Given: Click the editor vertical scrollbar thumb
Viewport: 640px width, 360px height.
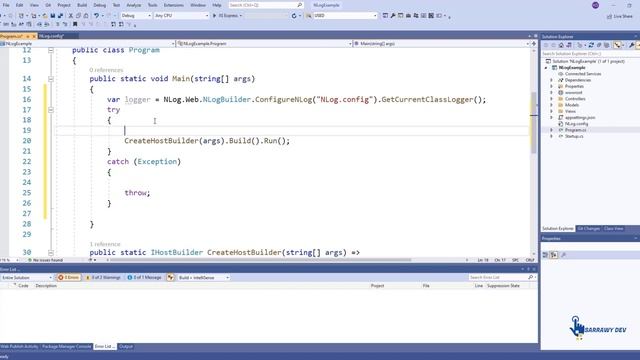Looking at the screenshot, I should (533, 122).
